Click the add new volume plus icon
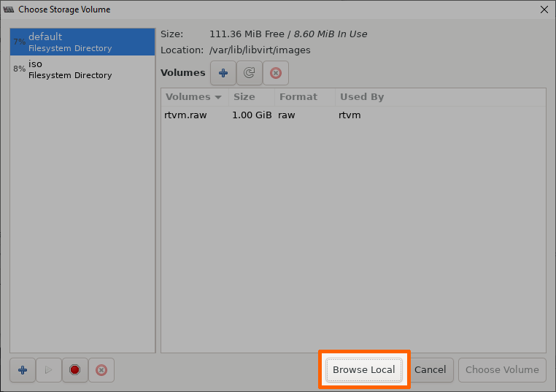Viewport: 556px width, 392px height. (223, 73)
